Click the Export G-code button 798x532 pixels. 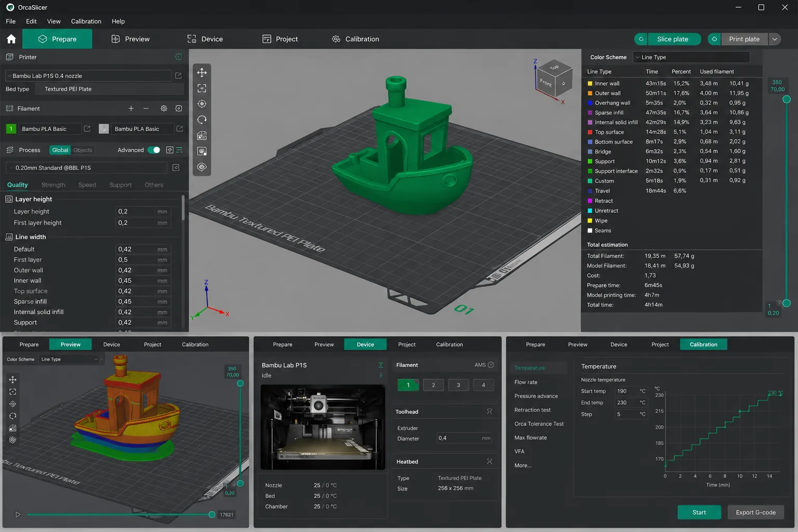(756, 512)
